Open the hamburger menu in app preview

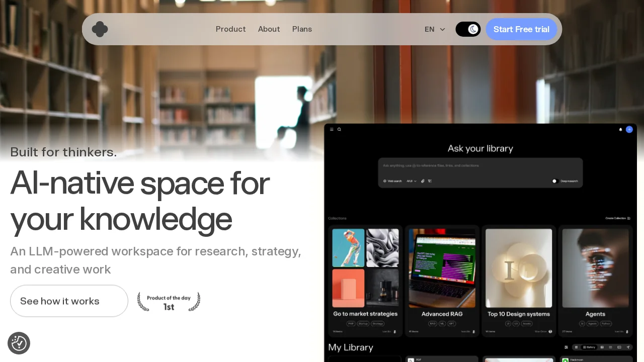332,130
